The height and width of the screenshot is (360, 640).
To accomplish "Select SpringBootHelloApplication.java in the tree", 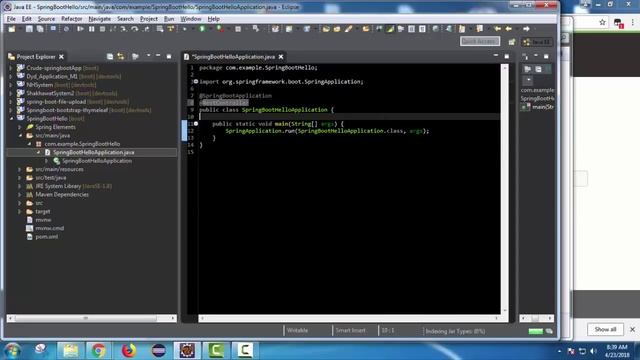I will click(x=93, y=152).
